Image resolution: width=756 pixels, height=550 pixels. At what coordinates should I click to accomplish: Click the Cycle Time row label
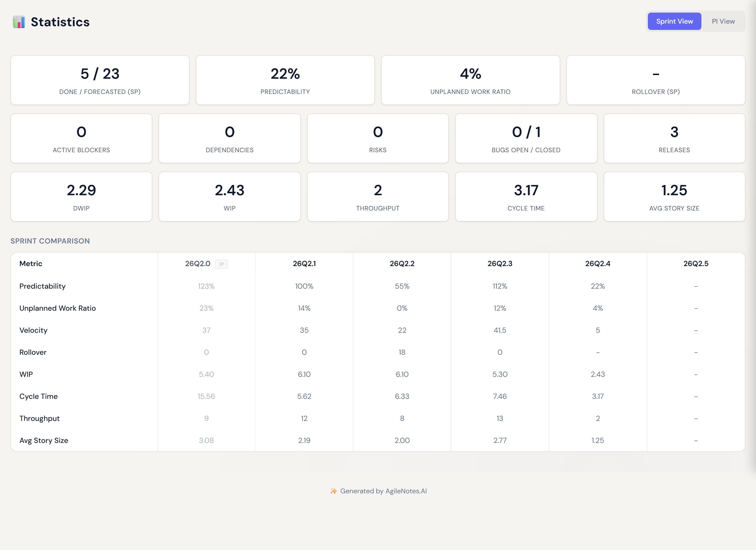point(38,396)
